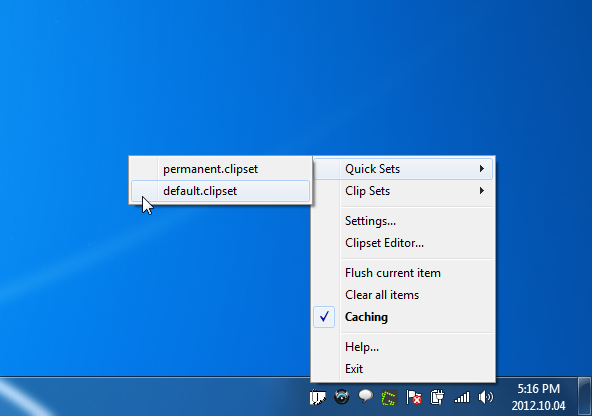Viewport: 592px width, 416px height.
Task: Click the speech bubble tray icon
Action: point(365,397)
